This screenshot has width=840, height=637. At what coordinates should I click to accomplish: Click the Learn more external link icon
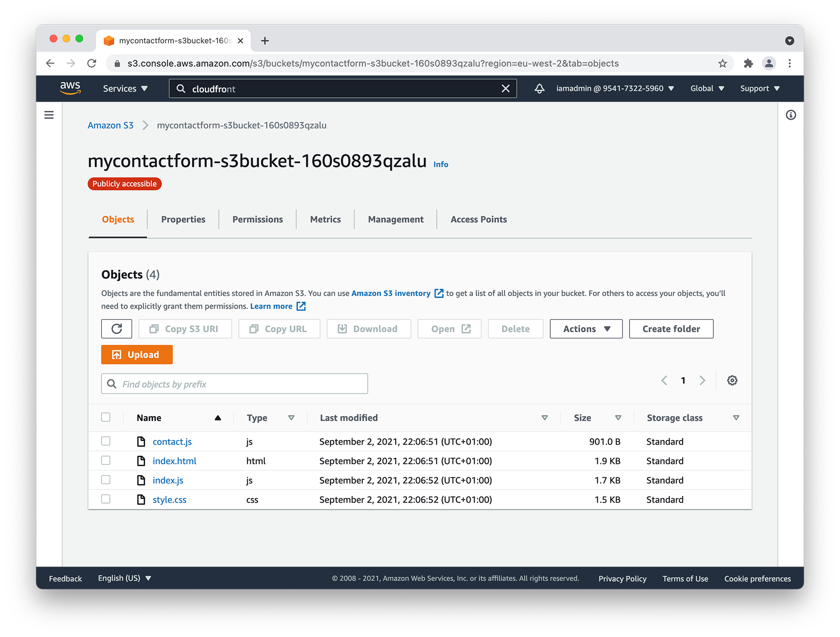coord(301,306)
